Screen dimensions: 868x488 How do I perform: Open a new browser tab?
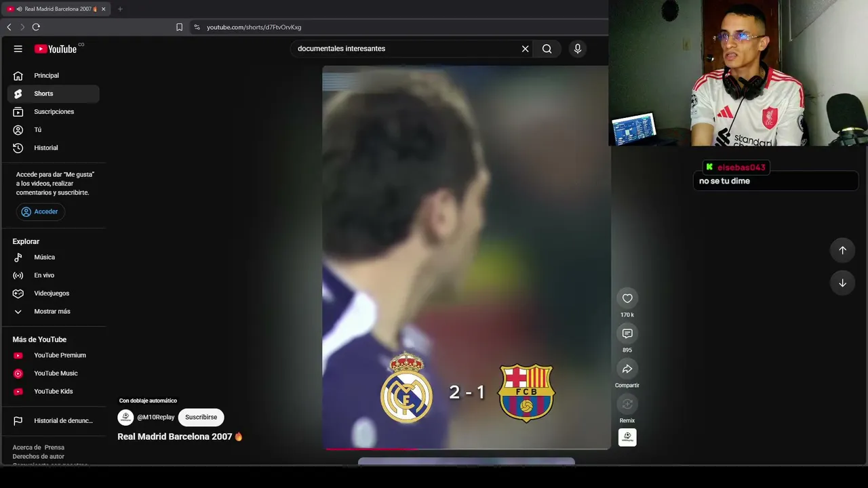120,9
